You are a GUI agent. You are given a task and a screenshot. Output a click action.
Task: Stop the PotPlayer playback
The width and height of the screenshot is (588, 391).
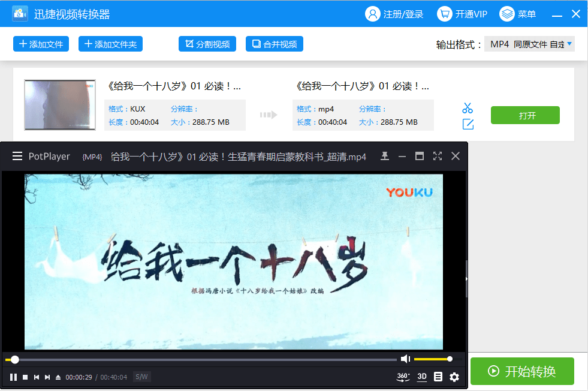point(25,377)
